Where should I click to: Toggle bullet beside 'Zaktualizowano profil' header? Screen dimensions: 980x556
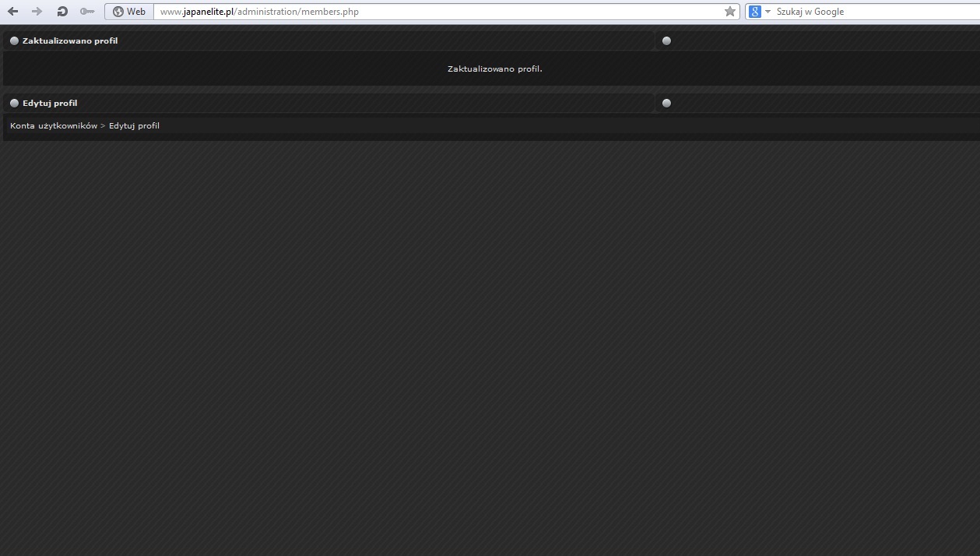click(14, 40)
